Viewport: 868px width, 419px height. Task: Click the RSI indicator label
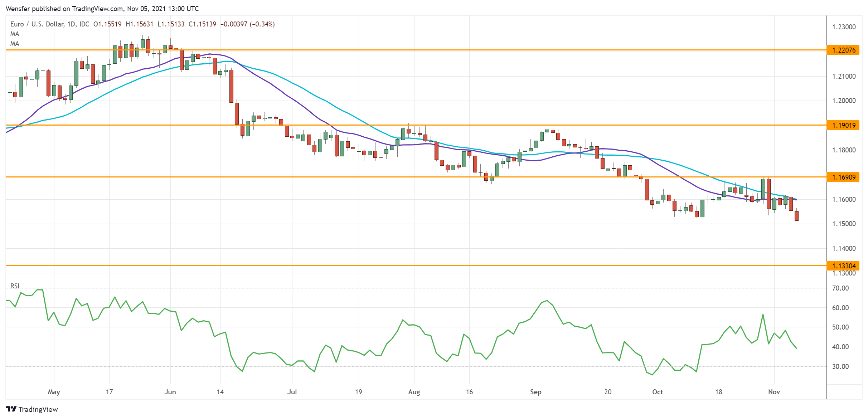pos(15,286)
